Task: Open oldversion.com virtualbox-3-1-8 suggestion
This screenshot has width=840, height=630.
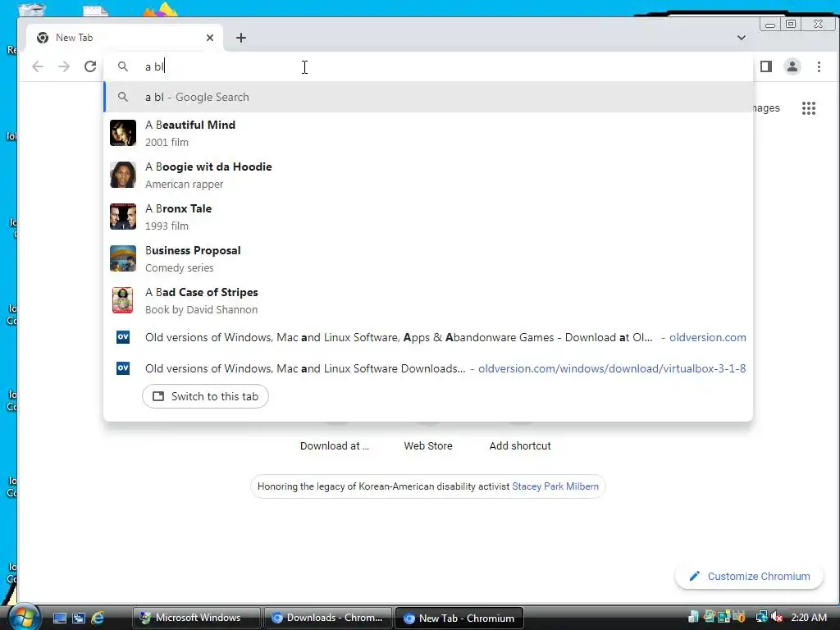Action: [x=428, y=368]
